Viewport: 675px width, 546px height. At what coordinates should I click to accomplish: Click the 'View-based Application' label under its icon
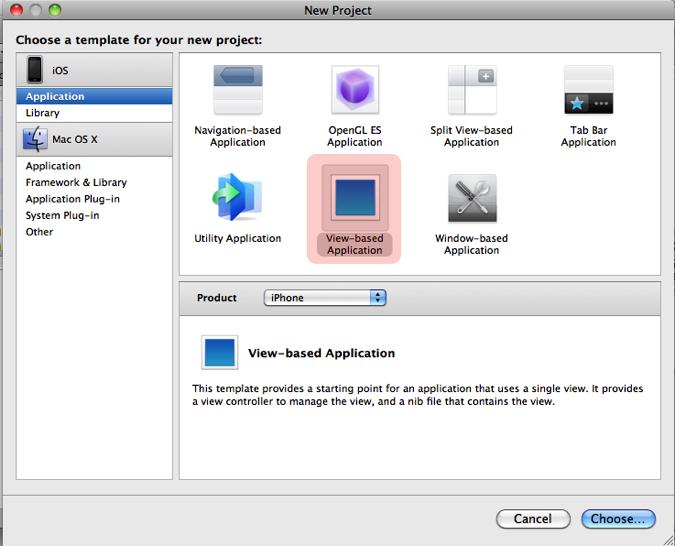tap(355, 244)
